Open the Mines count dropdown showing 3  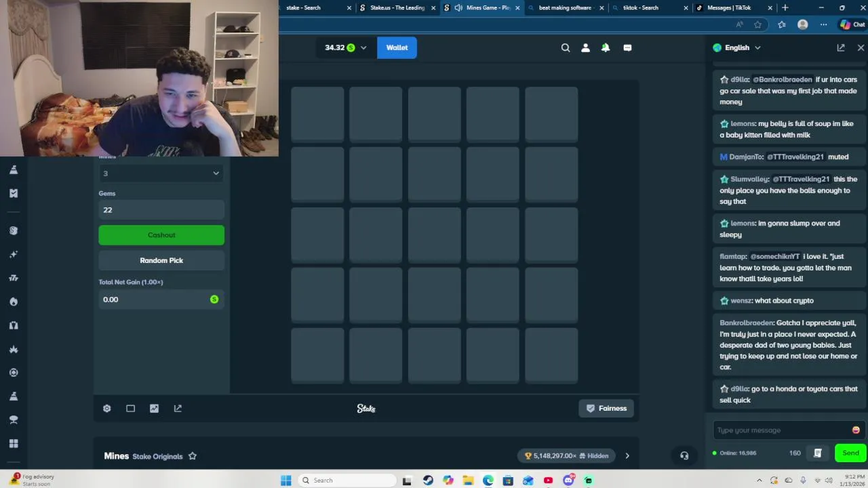point(161,173)
